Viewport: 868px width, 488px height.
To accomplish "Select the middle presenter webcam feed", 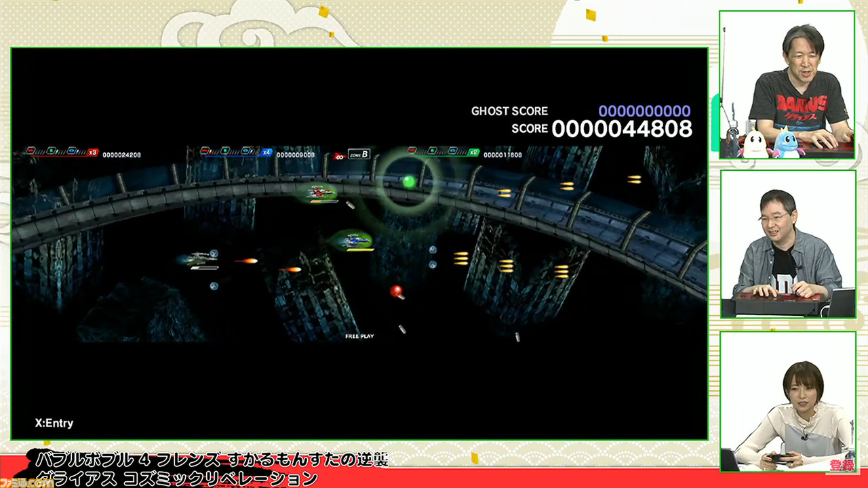I will pos(787,244).
